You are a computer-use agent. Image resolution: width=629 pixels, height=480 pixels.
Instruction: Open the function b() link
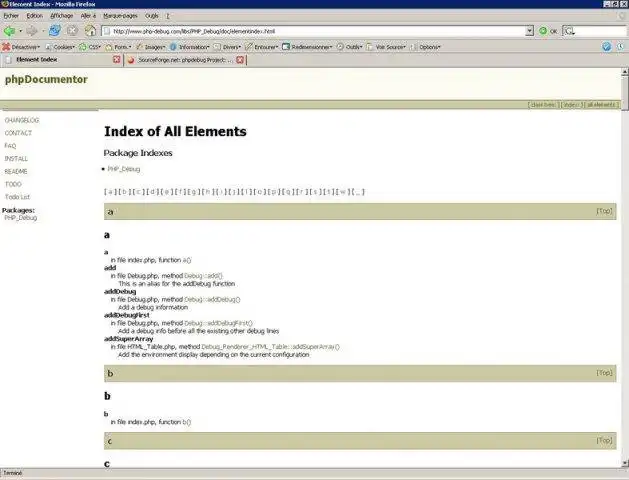pyautogui.click(x=187, y=422)
